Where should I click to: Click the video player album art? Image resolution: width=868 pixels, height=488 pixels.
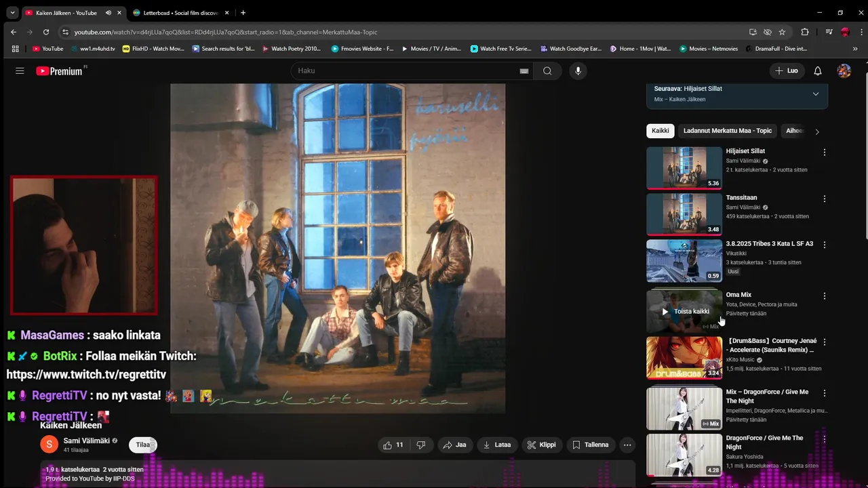[x=338, y=248]
